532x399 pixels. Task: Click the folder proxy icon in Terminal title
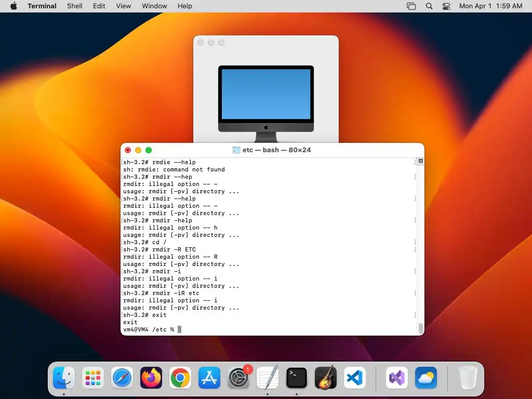[236, 150]
